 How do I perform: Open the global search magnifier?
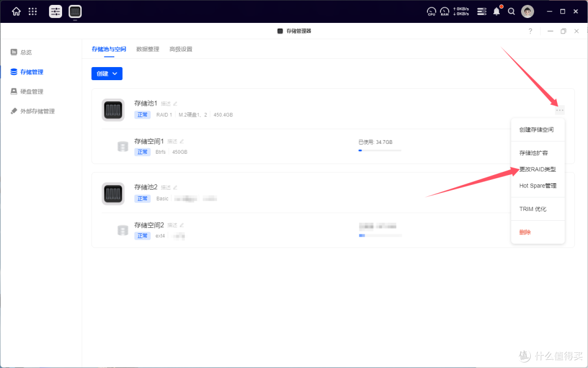[x=511, y=11]
